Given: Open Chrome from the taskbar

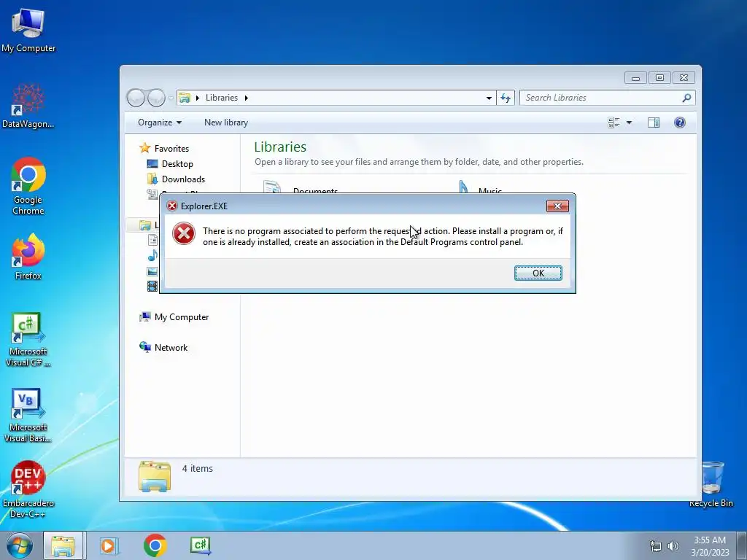Looking at the screenshot, I should tap(155, 545).
